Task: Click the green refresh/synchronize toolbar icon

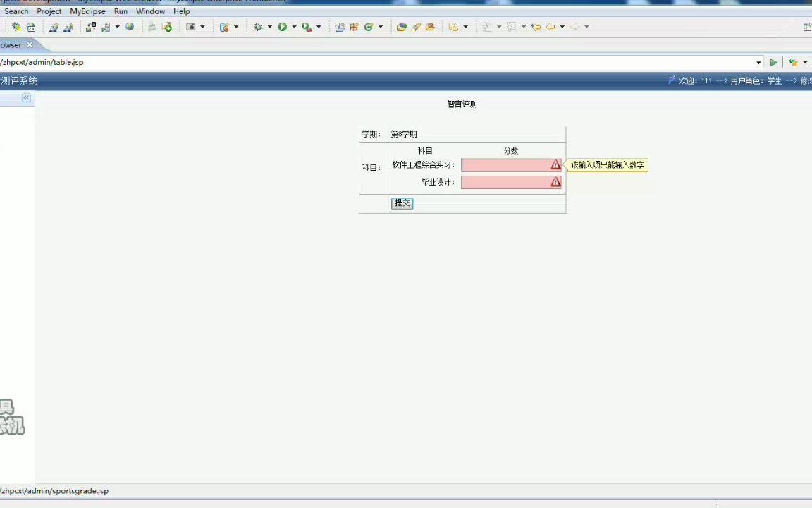Action: pos(369,26)
